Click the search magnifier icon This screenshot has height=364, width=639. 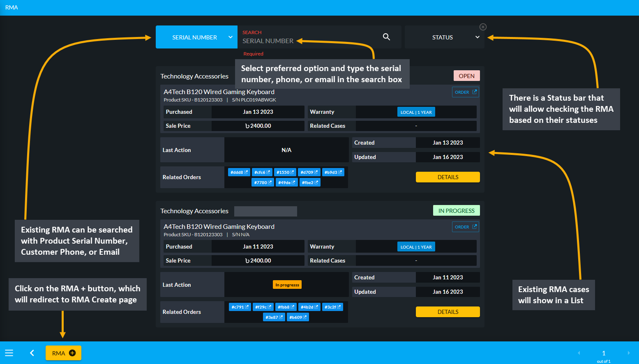[x=386, y=37]
